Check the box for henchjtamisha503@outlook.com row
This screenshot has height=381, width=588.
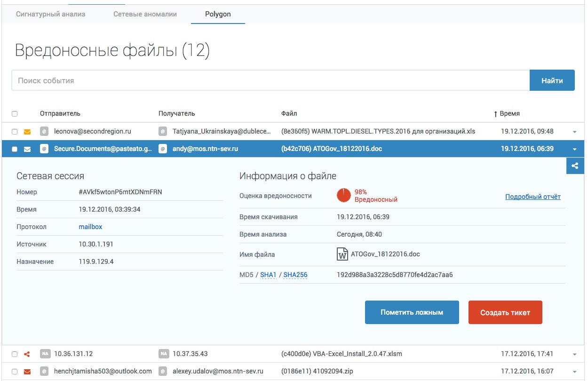tap(15, 372)
